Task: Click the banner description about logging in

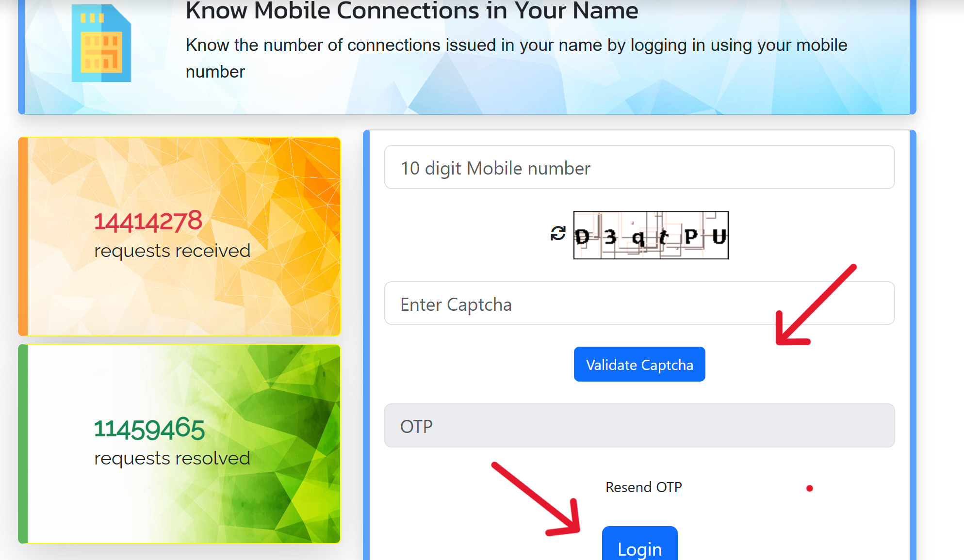Action: click(x=516, y=58)
